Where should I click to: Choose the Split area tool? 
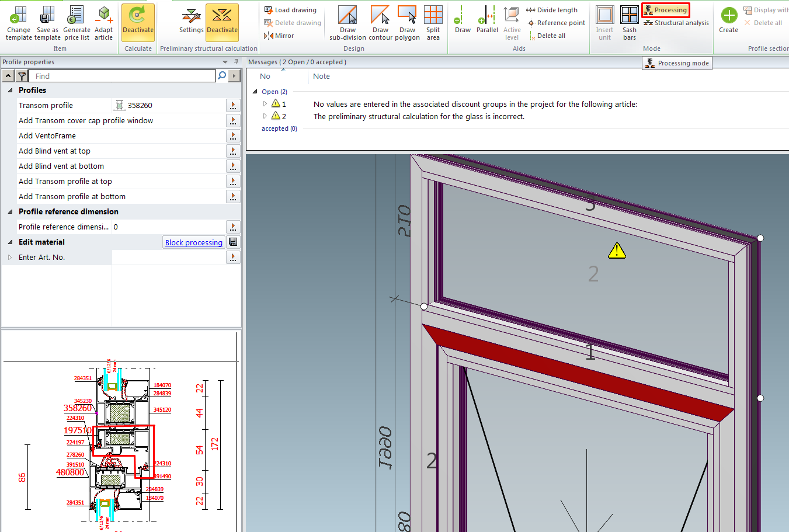433,16
